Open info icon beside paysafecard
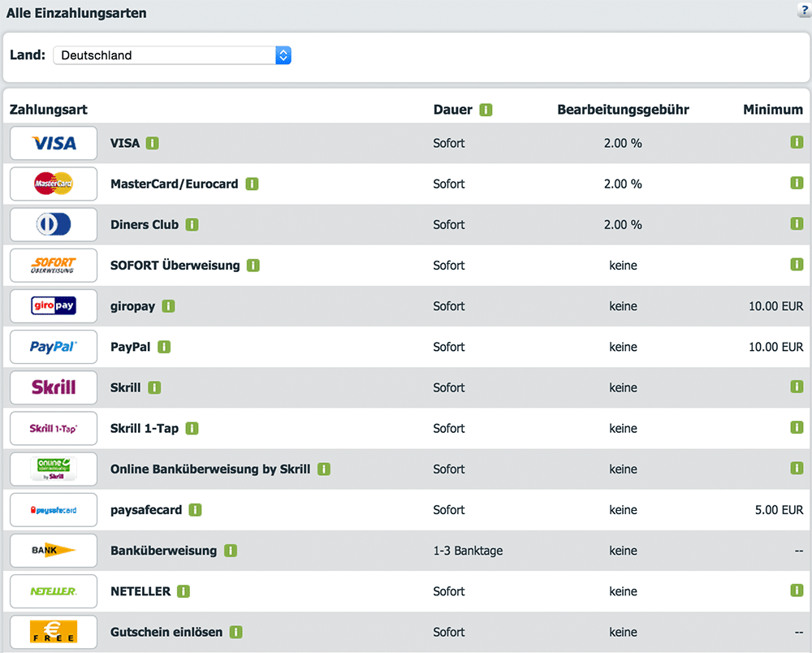This screenshot has height=653, width=812. 195,510
